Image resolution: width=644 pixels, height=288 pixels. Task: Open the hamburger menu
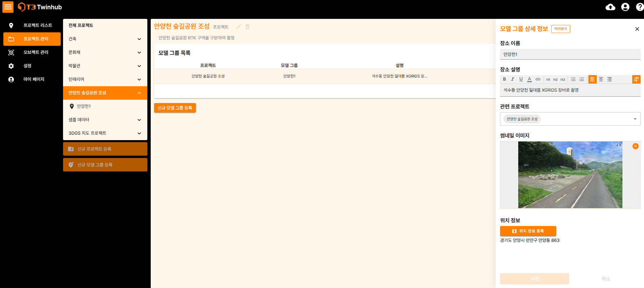tap(8, 7)
